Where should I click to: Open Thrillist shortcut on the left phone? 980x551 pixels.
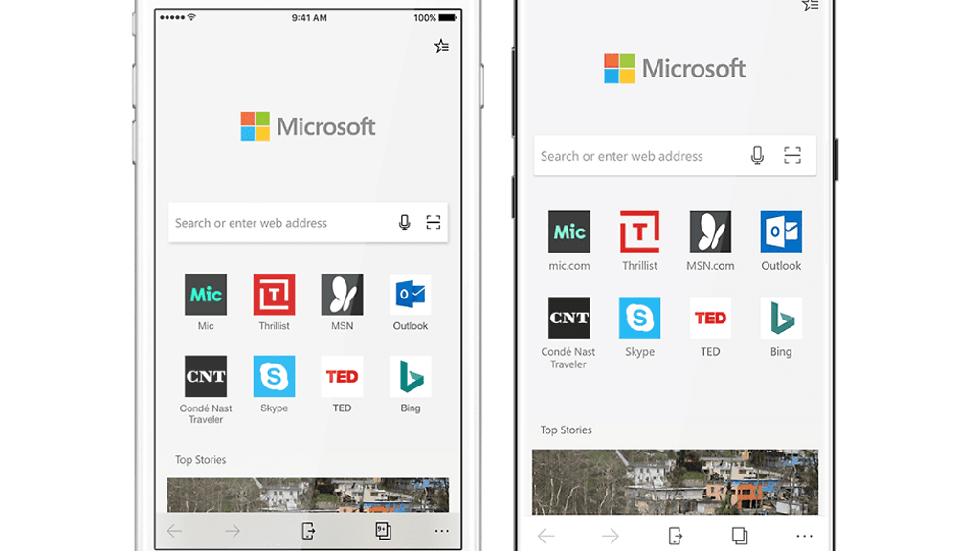(x=274, y=295)
